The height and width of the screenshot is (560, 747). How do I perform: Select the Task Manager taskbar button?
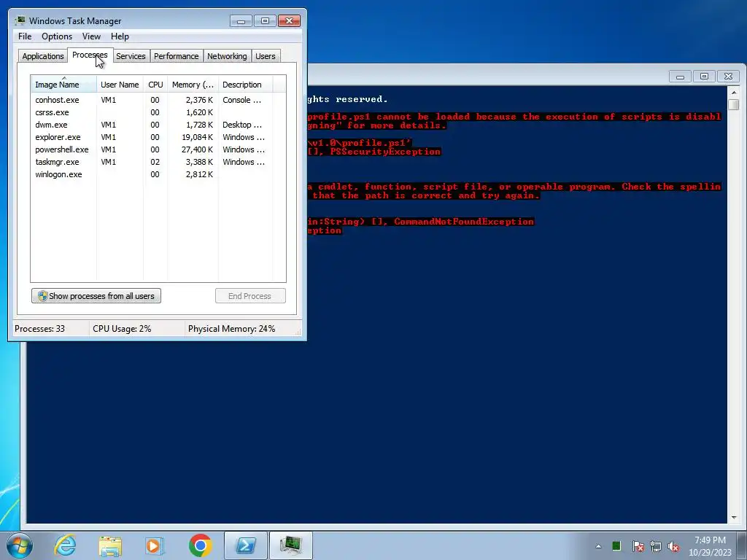pyautogui.click(x=291, y=545)
